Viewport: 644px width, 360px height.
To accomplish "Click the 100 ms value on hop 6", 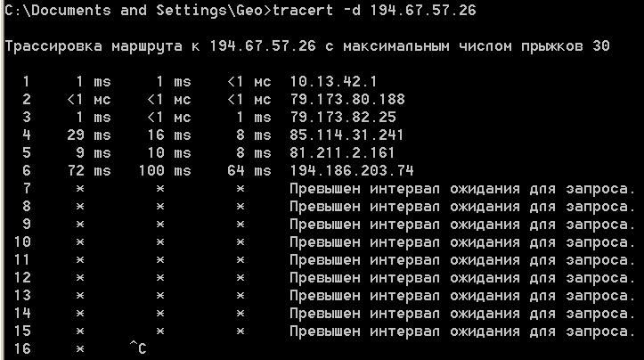I will [x=165, y=170].
